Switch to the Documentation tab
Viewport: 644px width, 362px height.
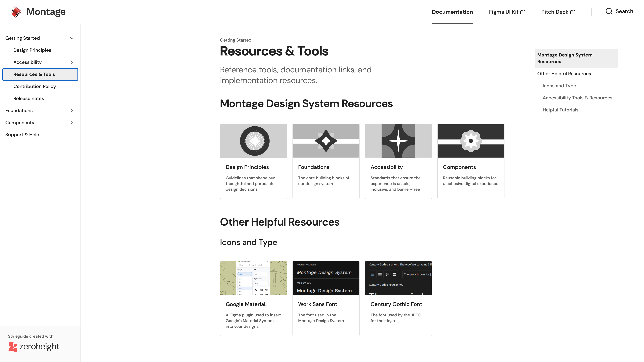pyautogui.click(x=452, y=12)
